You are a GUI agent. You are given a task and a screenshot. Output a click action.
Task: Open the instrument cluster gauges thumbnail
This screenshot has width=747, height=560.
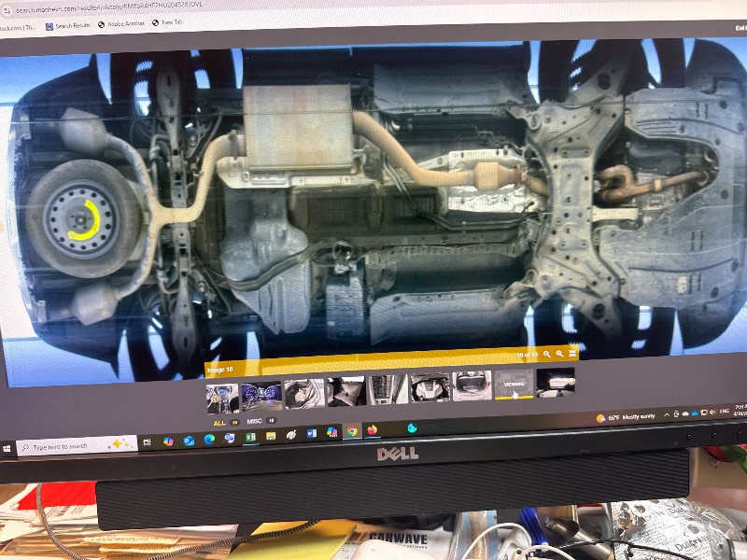tap(261, 396)
